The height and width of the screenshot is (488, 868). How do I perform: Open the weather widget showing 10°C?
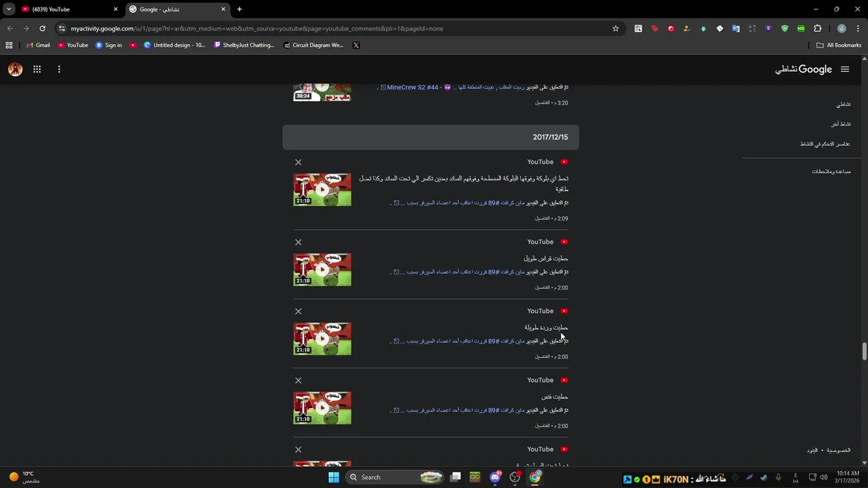[24, 477]
